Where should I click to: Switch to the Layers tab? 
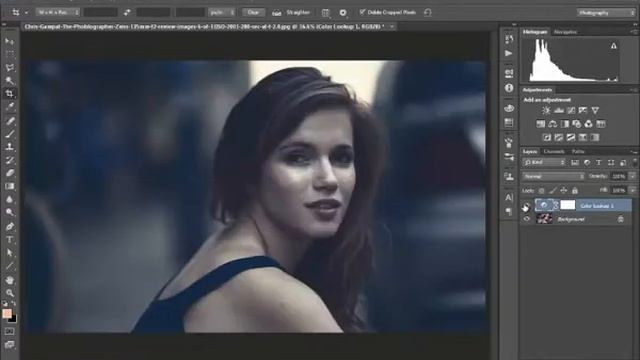(530, 151)
